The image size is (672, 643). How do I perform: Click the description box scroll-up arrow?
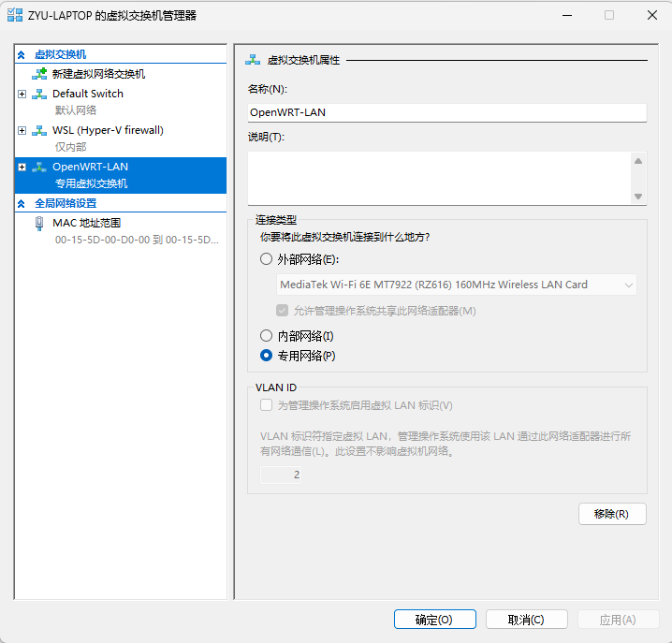[638, 161]
